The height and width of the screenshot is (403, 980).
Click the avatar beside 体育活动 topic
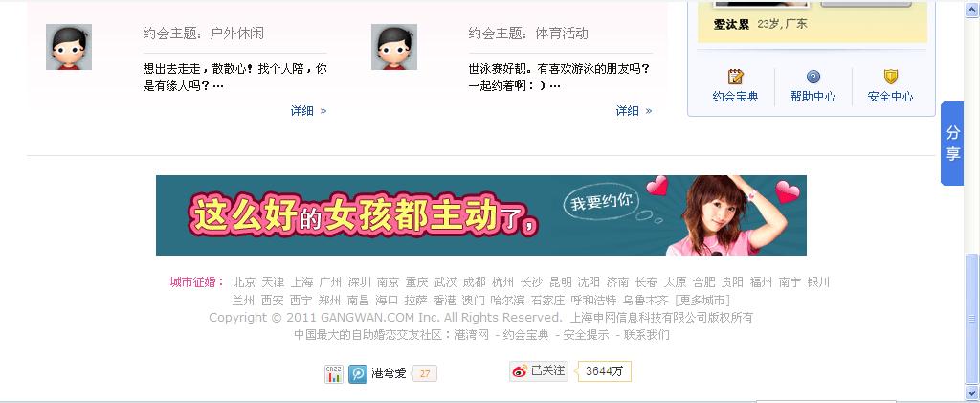pos(393,47)
